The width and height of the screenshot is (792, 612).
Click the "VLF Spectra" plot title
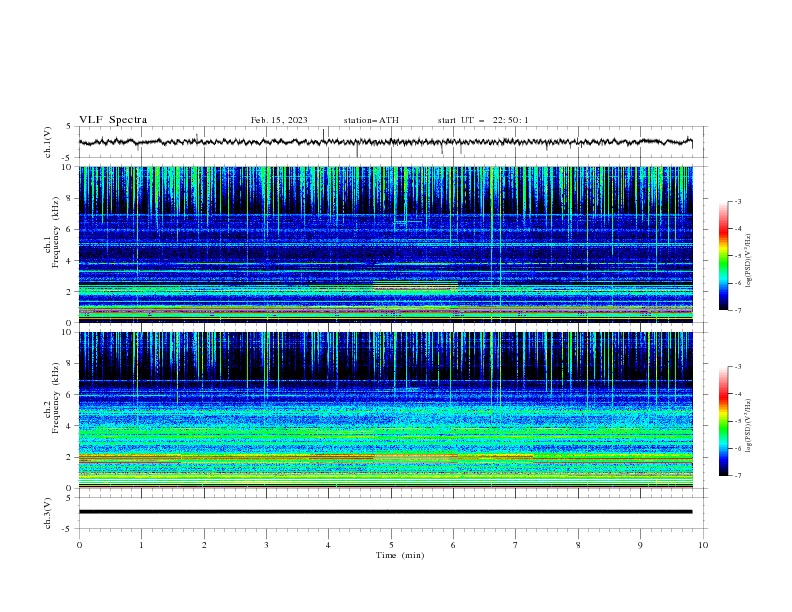point(113,120)
